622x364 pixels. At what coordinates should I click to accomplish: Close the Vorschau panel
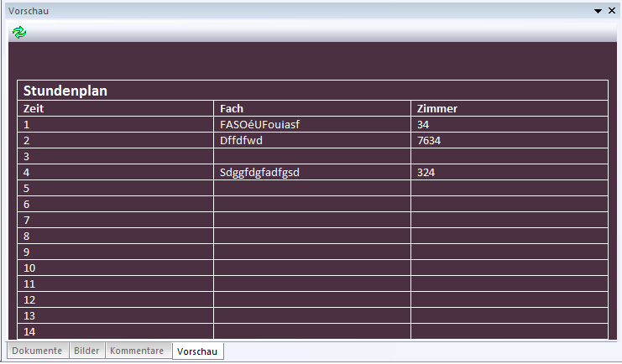click(611, 10)
